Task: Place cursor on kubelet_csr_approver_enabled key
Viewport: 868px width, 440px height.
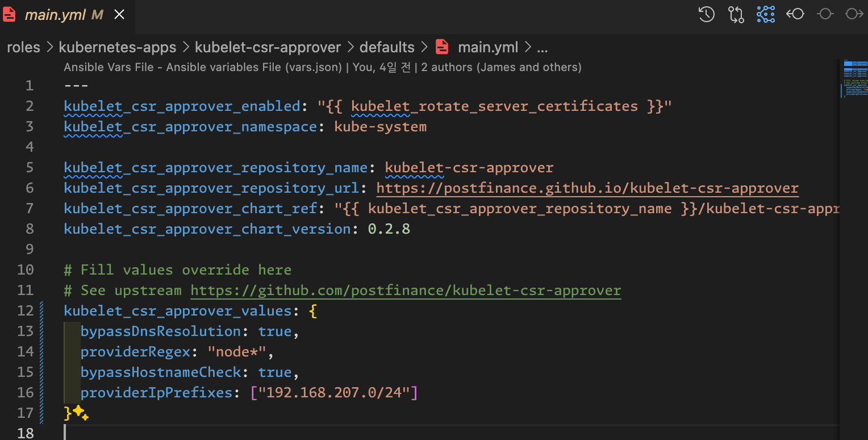Action: [182, 106]
